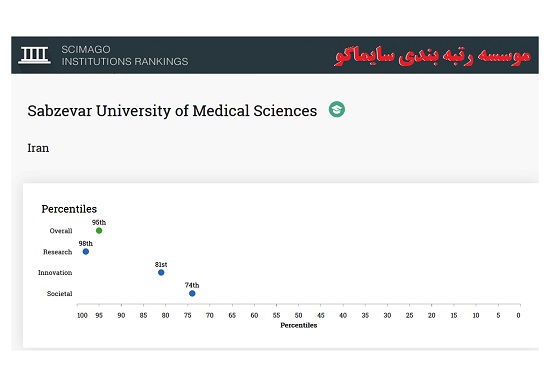550x387 pixels.
Task: Click the Sabzevar University of Medical Sciences heading
Action: tap(172, 111)
